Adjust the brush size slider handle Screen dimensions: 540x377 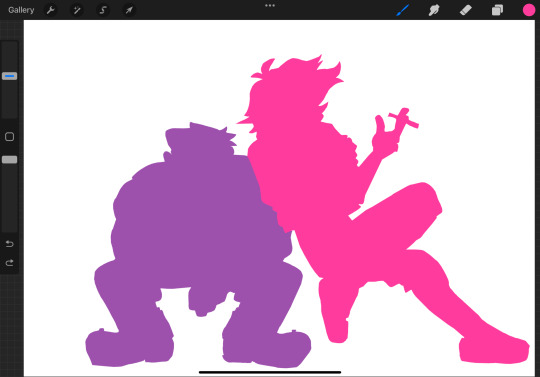click(x=9, y=76)
